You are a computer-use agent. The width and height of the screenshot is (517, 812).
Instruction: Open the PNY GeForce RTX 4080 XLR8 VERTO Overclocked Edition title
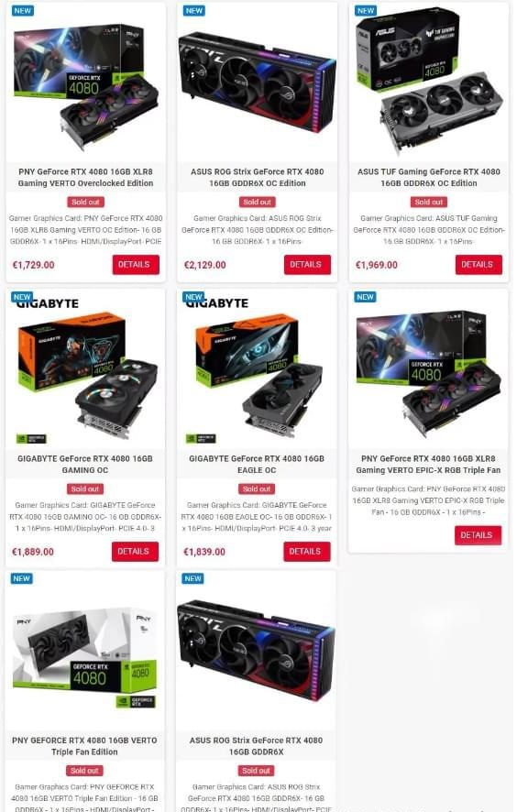(x=85, y=177)
